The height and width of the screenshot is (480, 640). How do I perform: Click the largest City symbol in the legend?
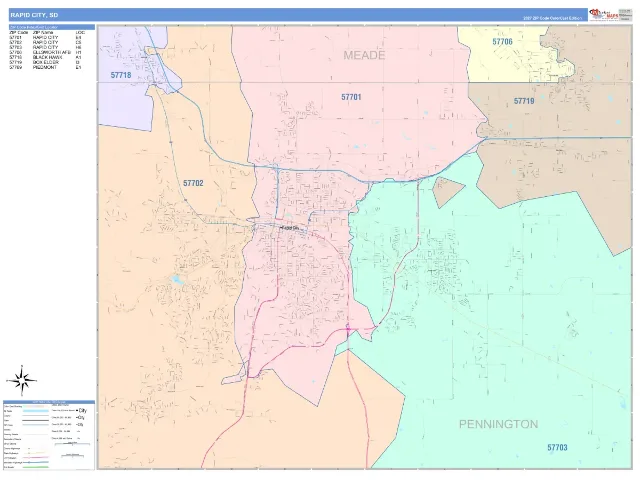pyautogui.click(x=82, y=410)
